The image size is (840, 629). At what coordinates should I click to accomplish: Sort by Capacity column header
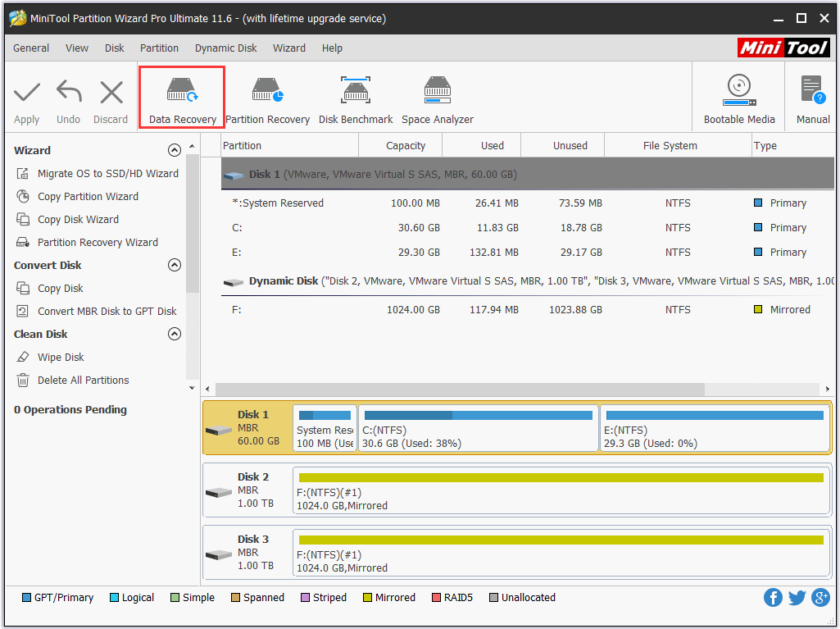(400, 146)
